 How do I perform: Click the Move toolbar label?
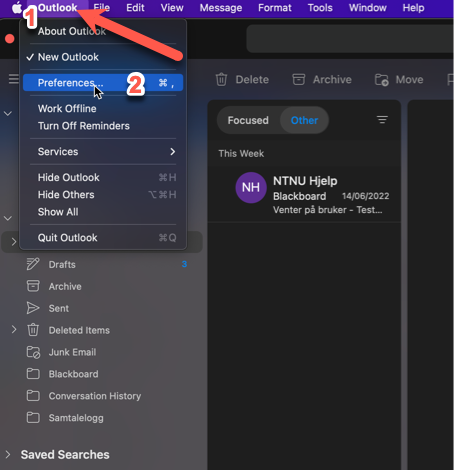click(409, 80)
